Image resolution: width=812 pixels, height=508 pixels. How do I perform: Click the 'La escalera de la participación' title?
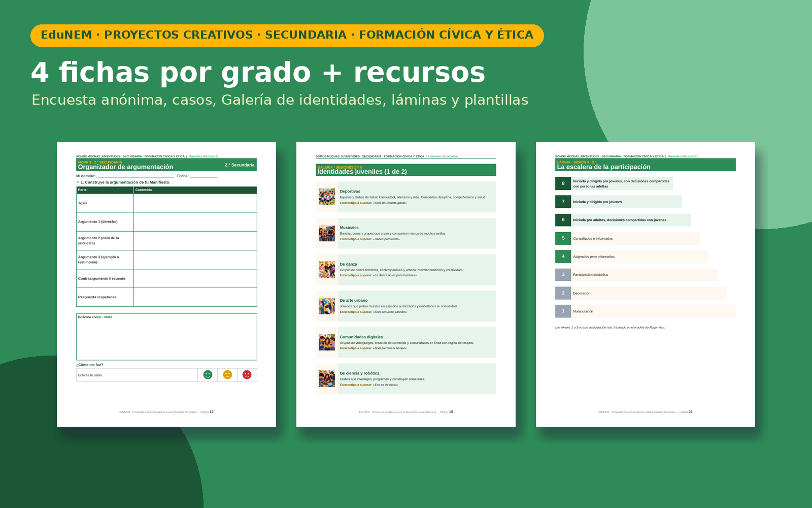(603, 167)
